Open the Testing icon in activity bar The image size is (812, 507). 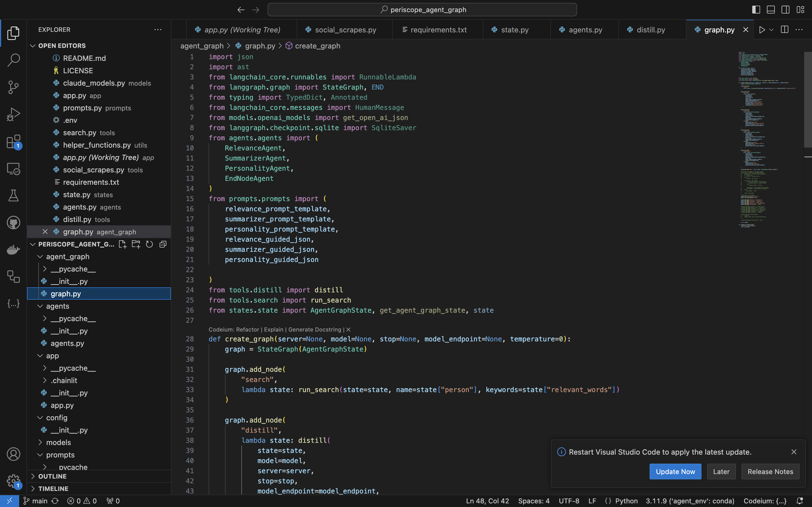14,196
